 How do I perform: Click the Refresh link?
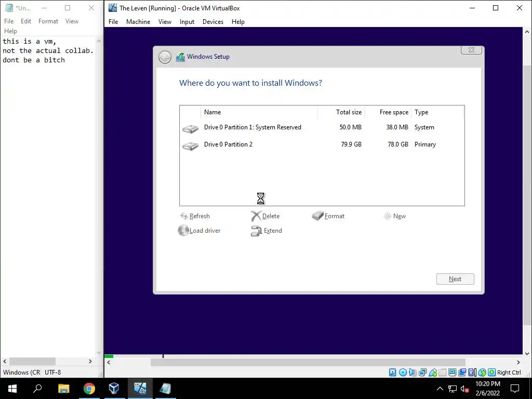coord(199,216)
